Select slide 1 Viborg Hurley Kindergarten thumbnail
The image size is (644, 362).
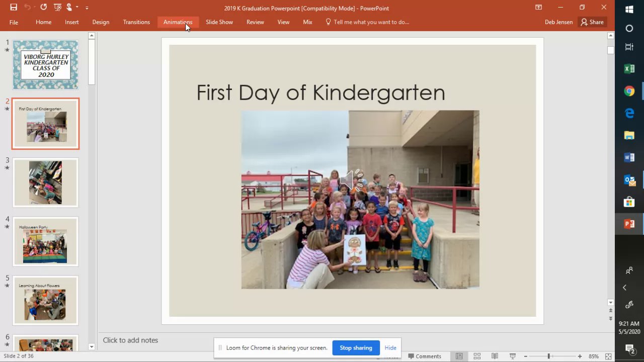click(x=46, y=65)
